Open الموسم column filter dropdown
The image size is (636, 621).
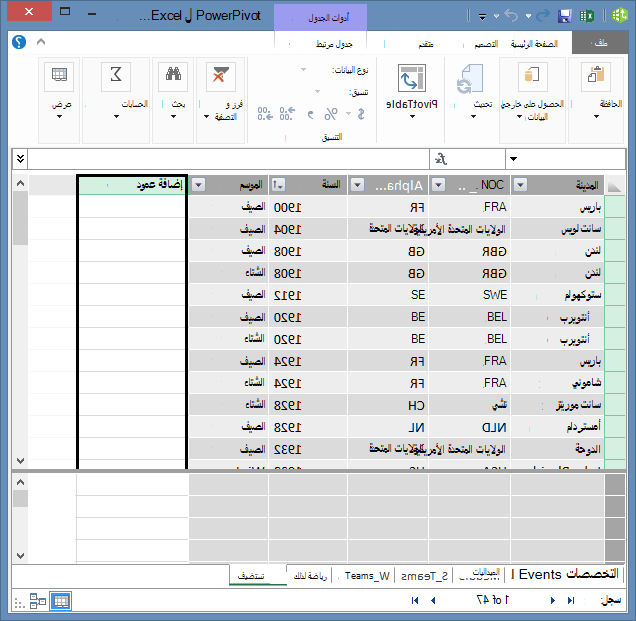click(198, 185)
